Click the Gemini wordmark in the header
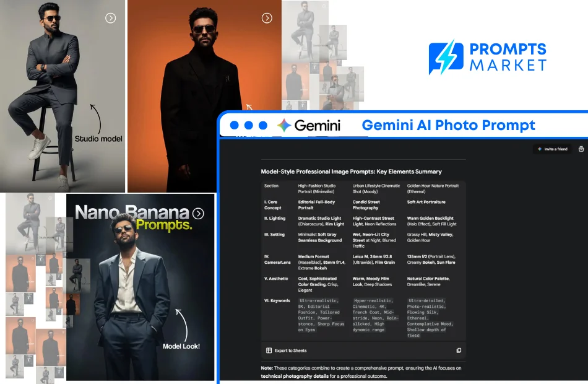 pyautogui.click(x=317, y=124)
